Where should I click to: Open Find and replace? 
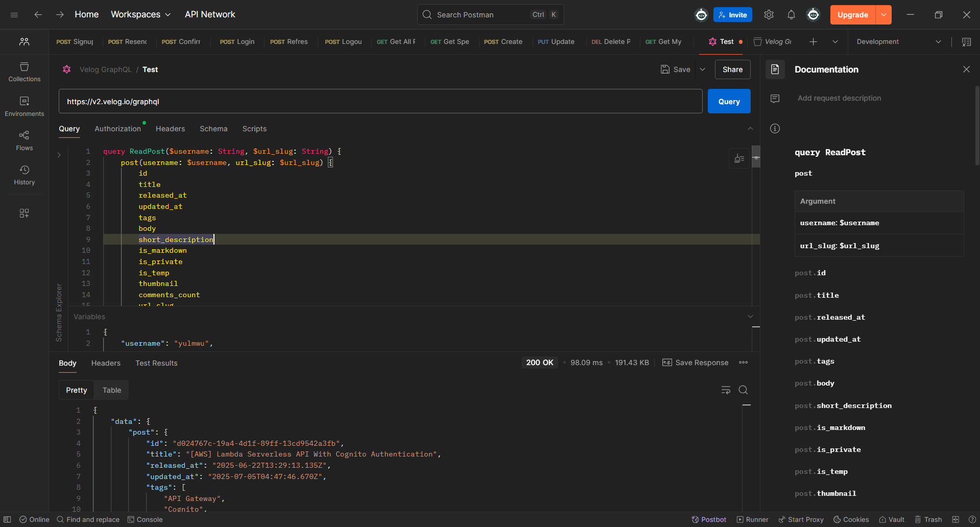pyautogui.click(x=88, y=519)
